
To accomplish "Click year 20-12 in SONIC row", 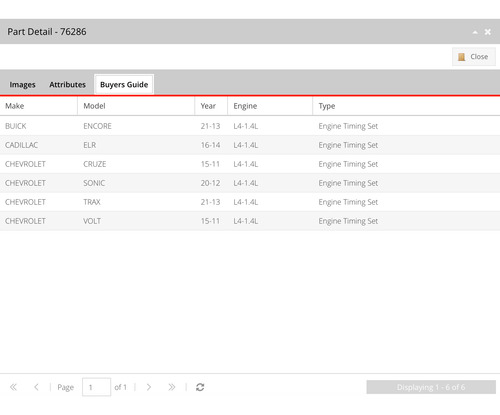I will click(210, 183).
